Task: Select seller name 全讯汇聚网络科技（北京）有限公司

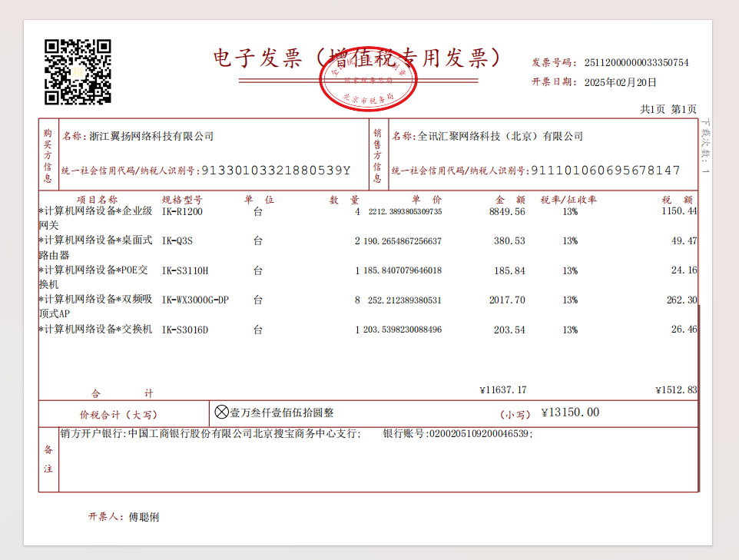Action: tap(499, 137)
